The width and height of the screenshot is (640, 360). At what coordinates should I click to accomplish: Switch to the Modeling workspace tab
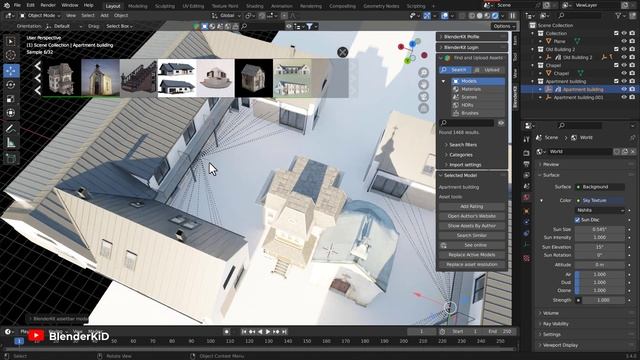click(138, 6)
